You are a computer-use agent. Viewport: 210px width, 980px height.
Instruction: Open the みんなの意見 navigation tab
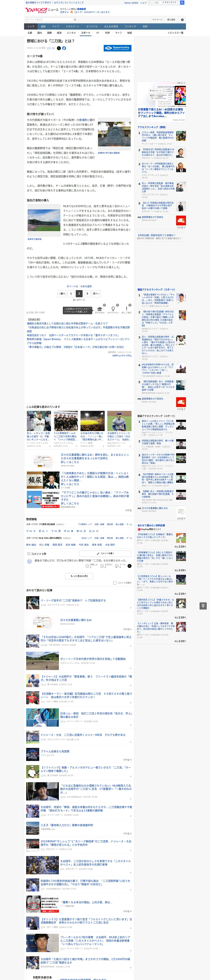pyautogui.click(x=111, y=27)
